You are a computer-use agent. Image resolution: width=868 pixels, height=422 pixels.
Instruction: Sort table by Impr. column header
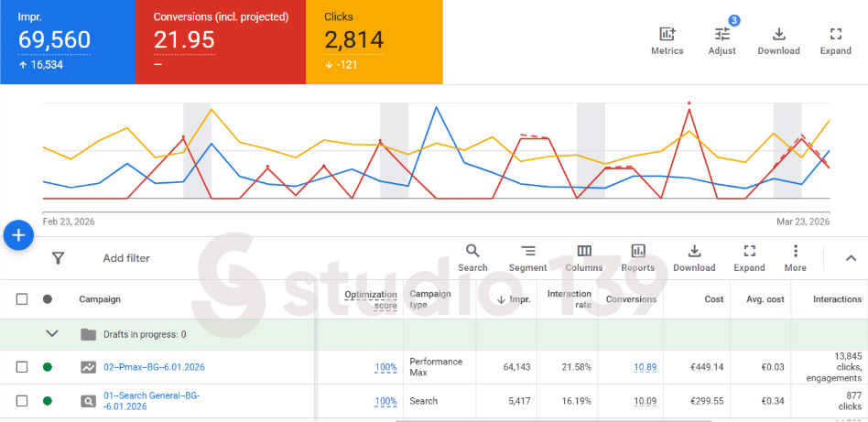pyautogui.click(x=519, y=299)
